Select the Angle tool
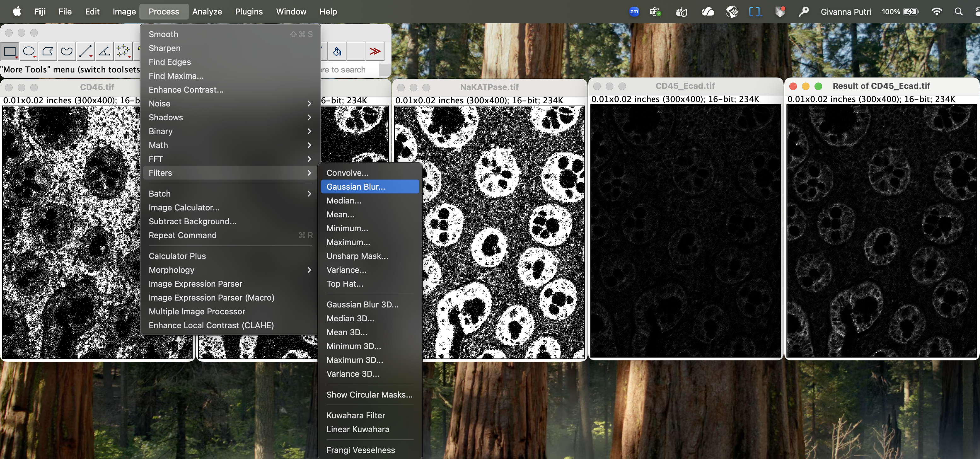980x459 pixels. tap(104, 51)
